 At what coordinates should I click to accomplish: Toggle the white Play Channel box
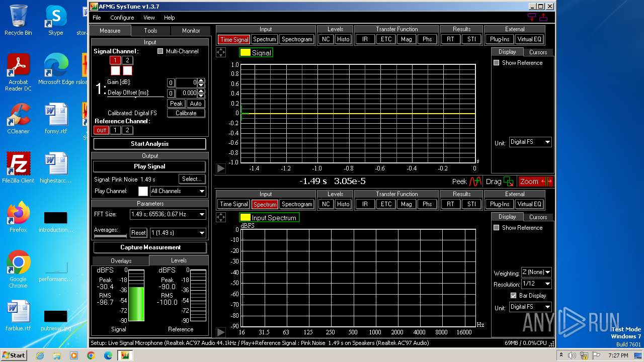143,191
